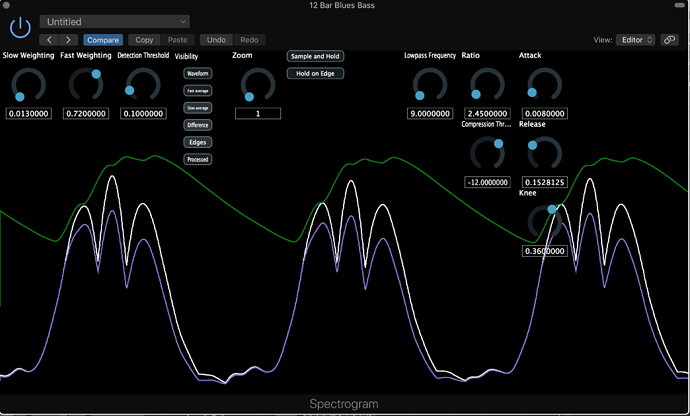Close the plugin window
690x416 pixels.
click(x=6, y=5)
